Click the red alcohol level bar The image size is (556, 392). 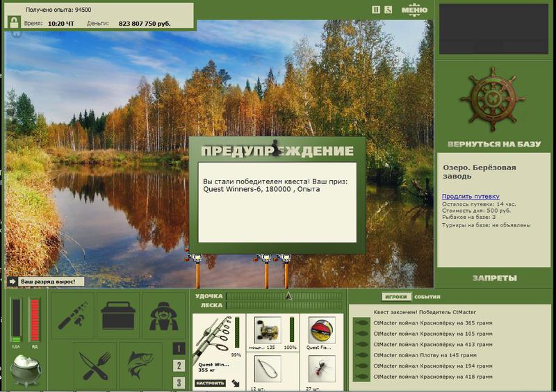[34, 320]
